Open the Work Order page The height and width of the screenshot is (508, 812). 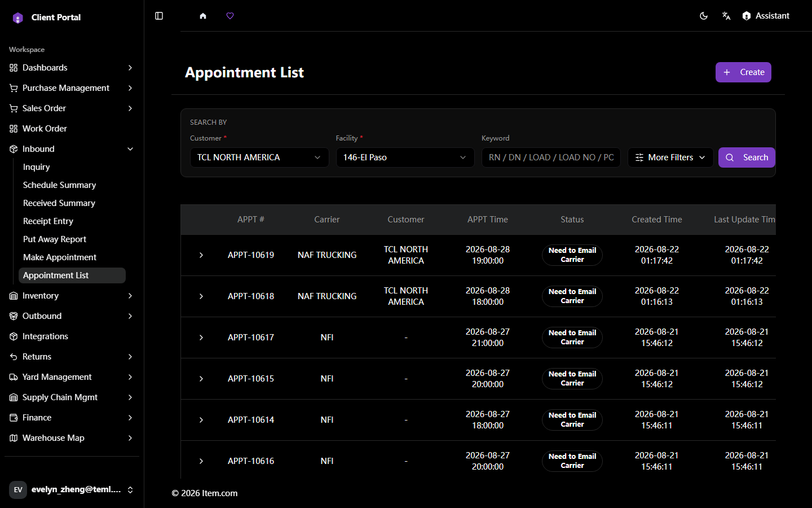tap(72, 129)
